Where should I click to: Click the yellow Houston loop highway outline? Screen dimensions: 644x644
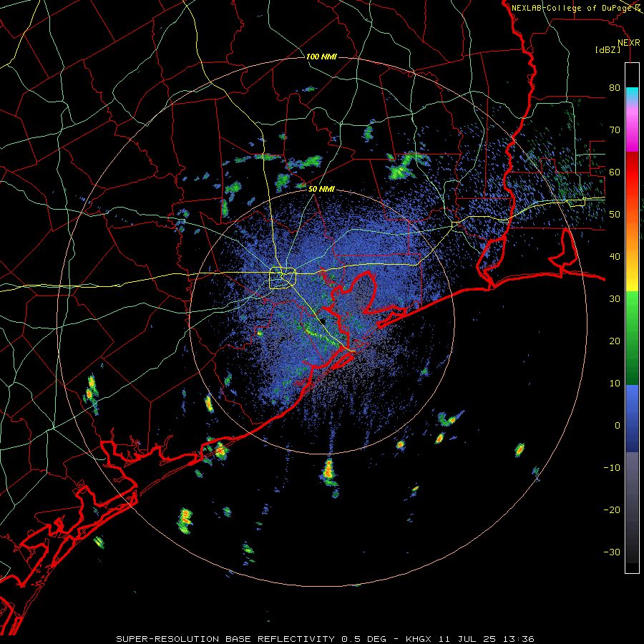283,278
